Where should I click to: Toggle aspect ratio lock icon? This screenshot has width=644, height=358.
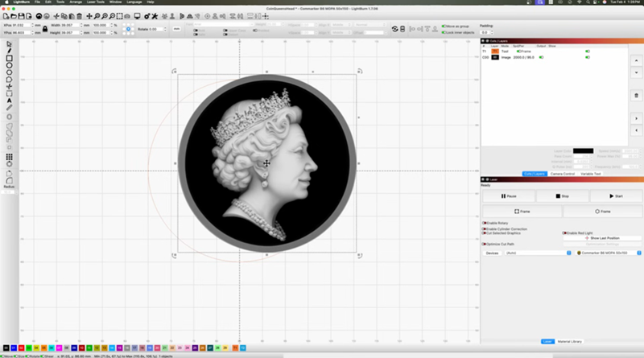point(45,29)
